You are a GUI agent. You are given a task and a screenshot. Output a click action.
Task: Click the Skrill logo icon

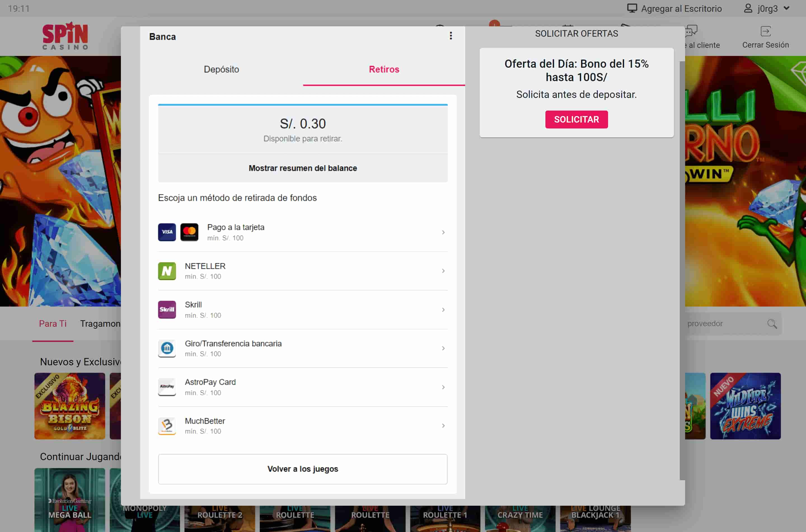click(x=167, y=309)
